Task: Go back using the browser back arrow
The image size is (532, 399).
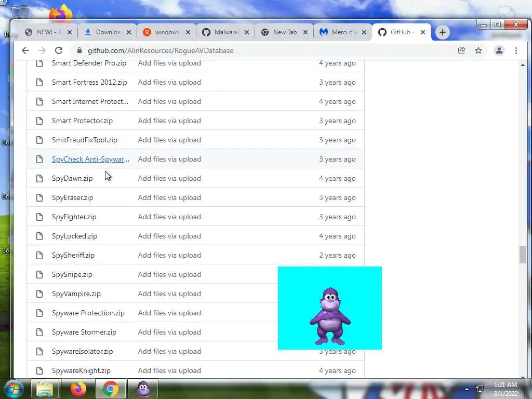Action: (25, 50)
